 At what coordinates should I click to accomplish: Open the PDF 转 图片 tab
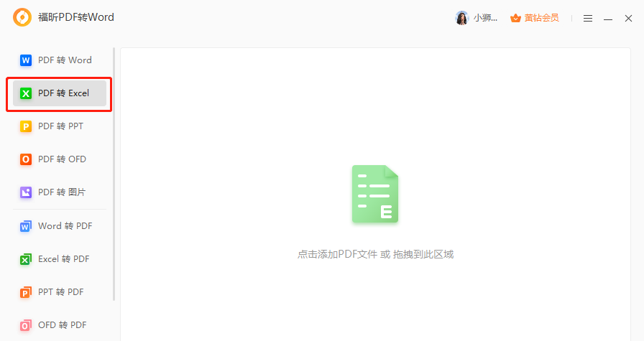click(60, 192)
